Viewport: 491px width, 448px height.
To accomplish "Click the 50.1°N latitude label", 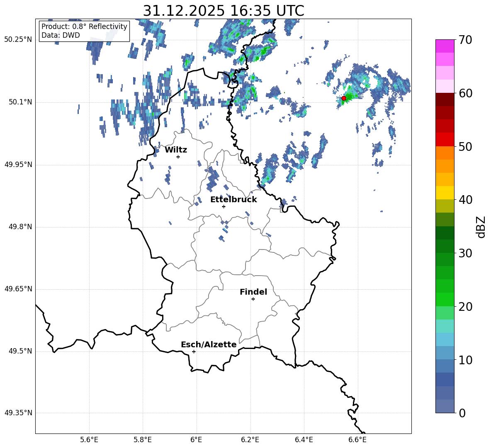I will click(x=20, y=102).
